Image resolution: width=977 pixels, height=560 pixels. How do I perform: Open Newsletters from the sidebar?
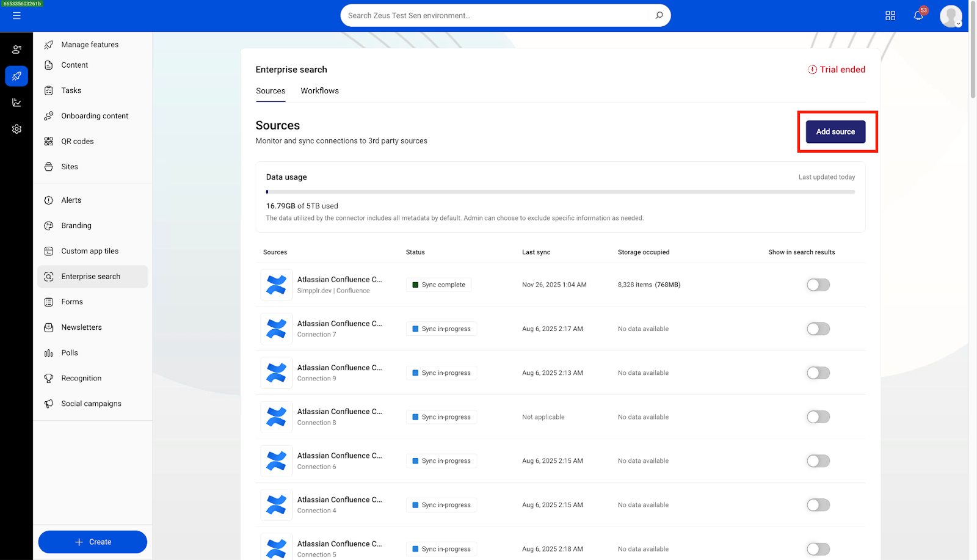[81, 327]
